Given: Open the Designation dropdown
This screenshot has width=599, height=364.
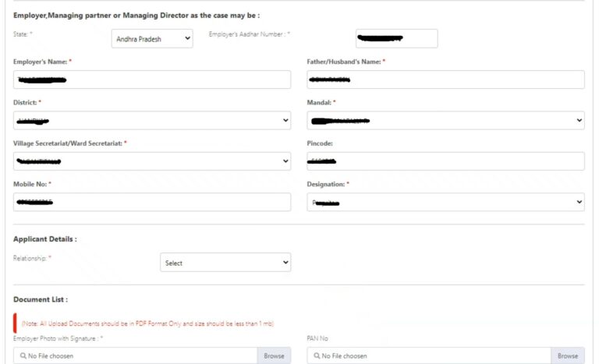Looking at the screenshot, I should point(445,202).
